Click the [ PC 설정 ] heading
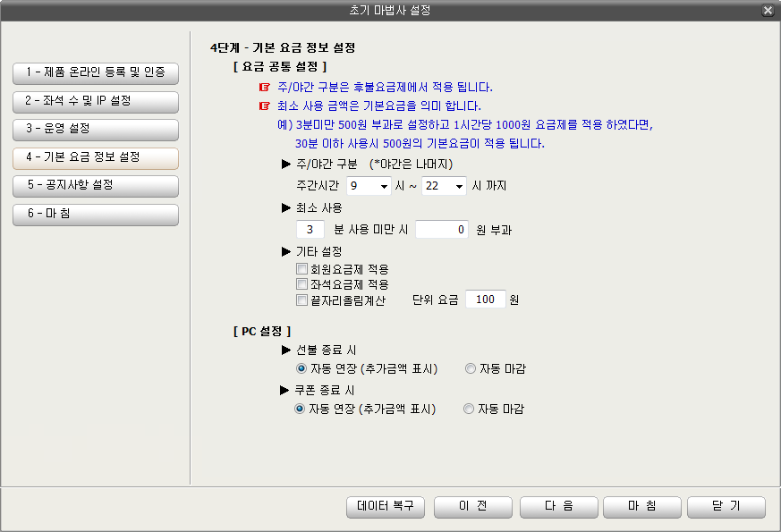The image size is (781, 532). click(x=262, y=332)
